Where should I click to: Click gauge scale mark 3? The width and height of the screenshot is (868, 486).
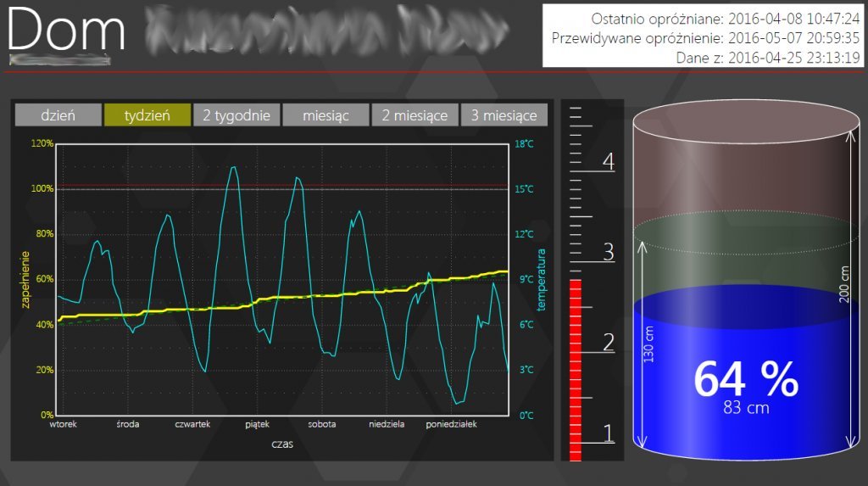pos(609,253)
